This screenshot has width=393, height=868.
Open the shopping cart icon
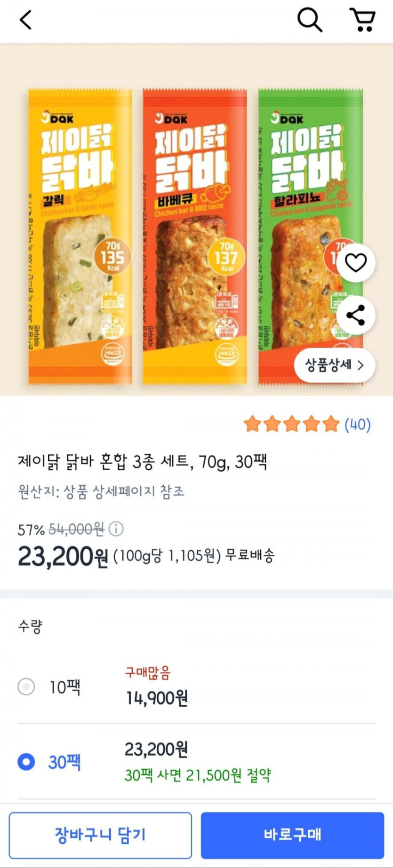pyautogui.click(x=363, y=20)
